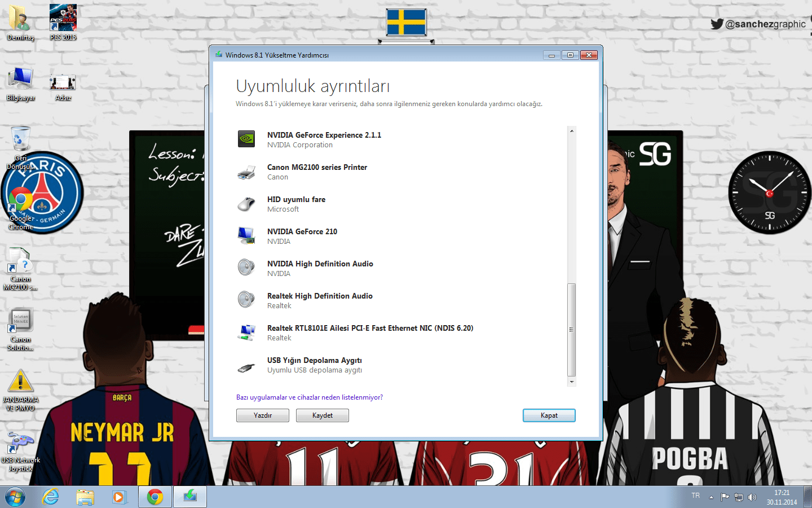This screenshot has height=508, width=812.
Task: Click the Realtek High Definition Audio speaker icon
Action: [246, 300]
